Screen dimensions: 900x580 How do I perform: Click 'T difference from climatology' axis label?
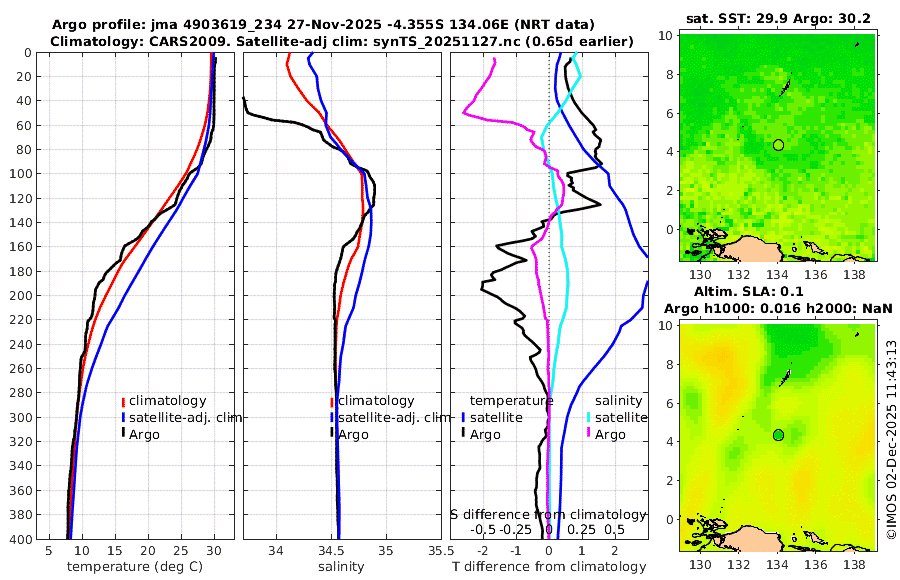pos(549,567)
